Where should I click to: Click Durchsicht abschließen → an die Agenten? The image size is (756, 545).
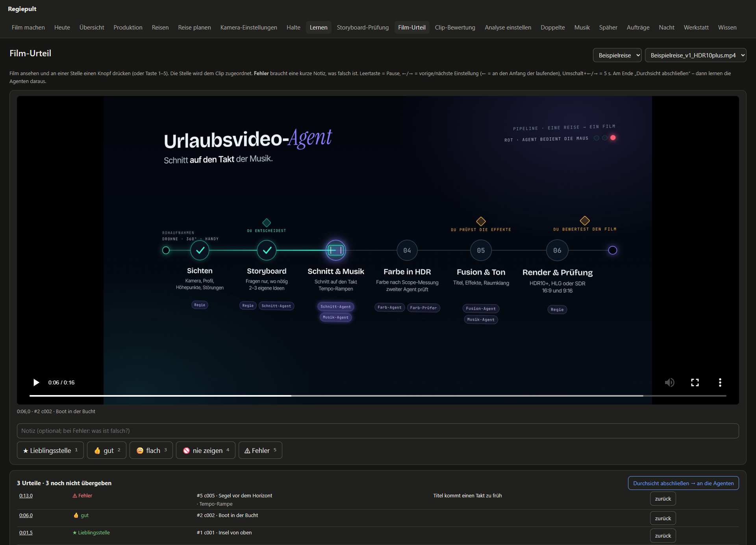[683, 483]
